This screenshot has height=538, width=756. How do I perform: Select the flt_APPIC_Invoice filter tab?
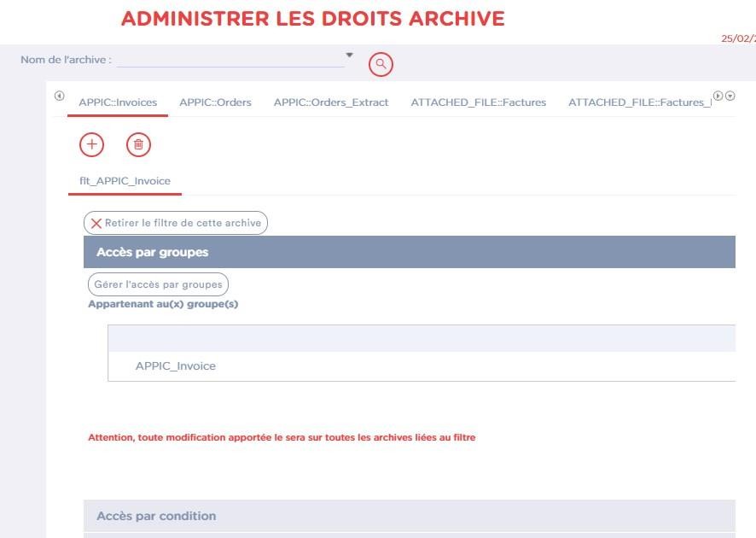click(125, 181)
